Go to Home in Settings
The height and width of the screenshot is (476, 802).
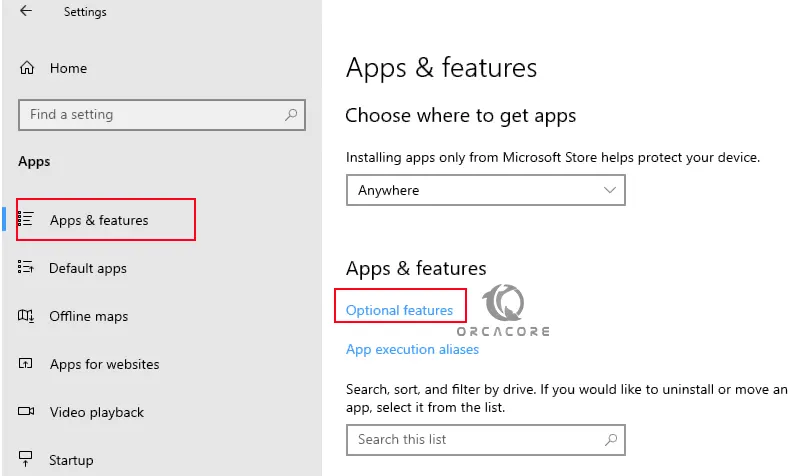[x=68, y=68]
